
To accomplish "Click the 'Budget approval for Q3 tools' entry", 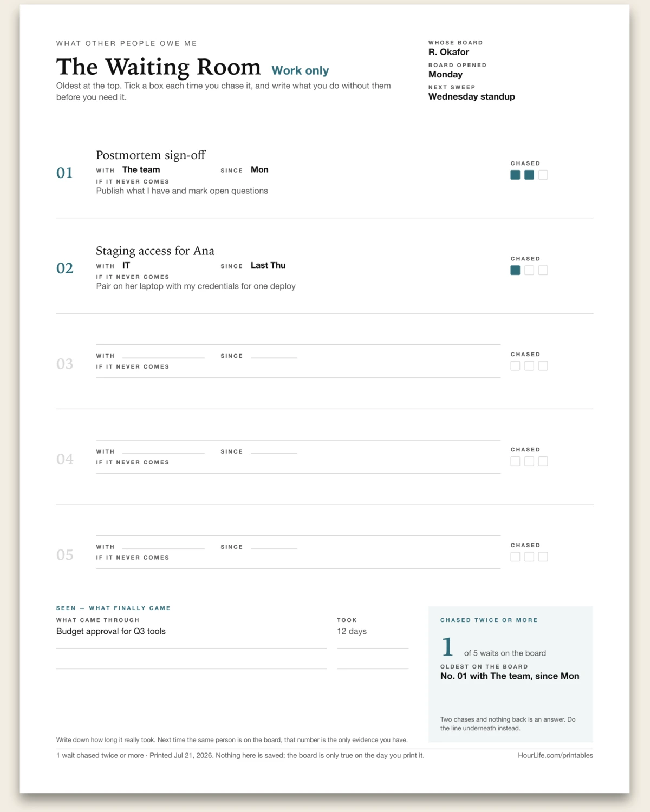I will click(x=111, y=631).
